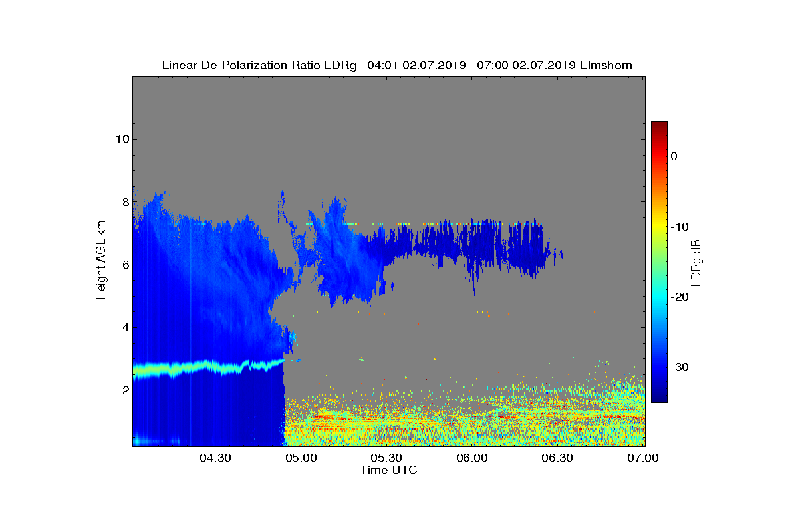Click the height tick label 4
Viewport: 798px width, 532px height.
[125, 327]
